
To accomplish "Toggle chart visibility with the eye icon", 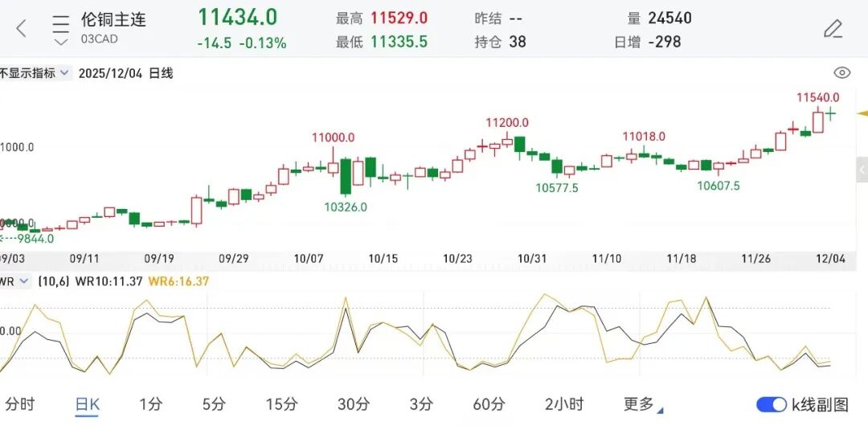I will tap(841, 73).
